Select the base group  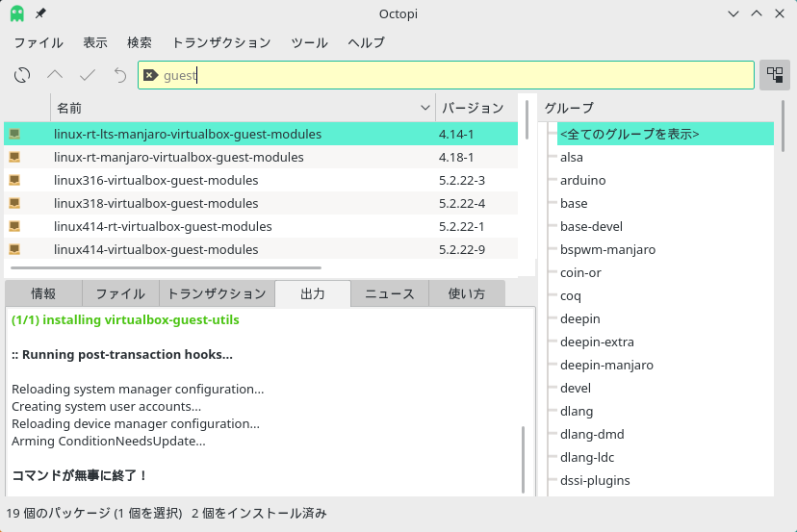pyautogui.click(x=574, y=203)
